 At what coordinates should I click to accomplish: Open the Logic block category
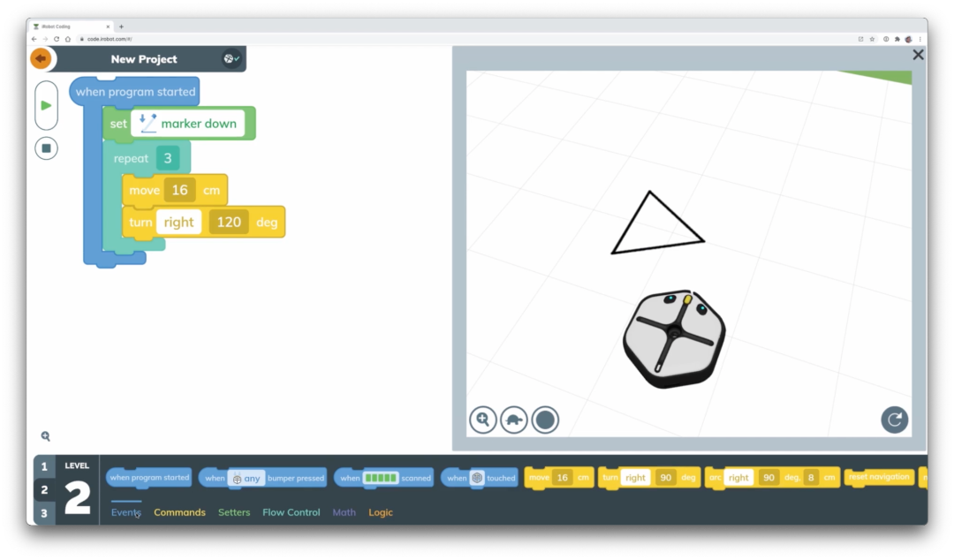[x=381, y=512]
